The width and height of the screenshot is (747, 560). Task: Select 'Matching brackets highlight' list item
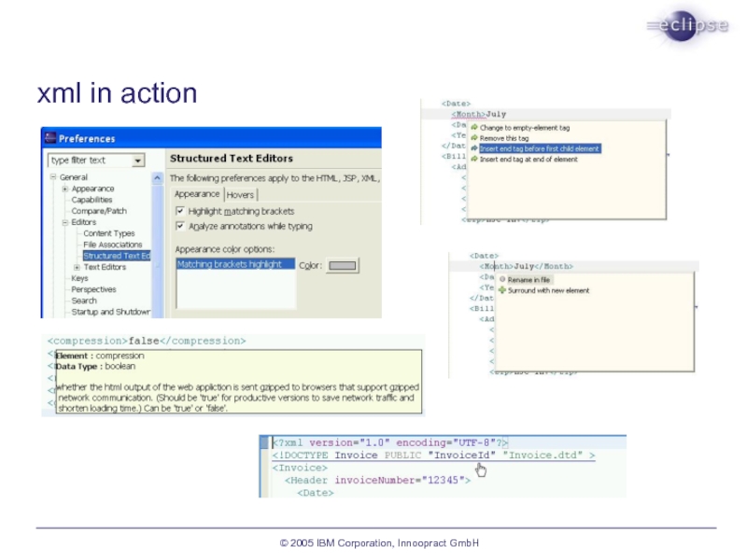pos(235,264)
